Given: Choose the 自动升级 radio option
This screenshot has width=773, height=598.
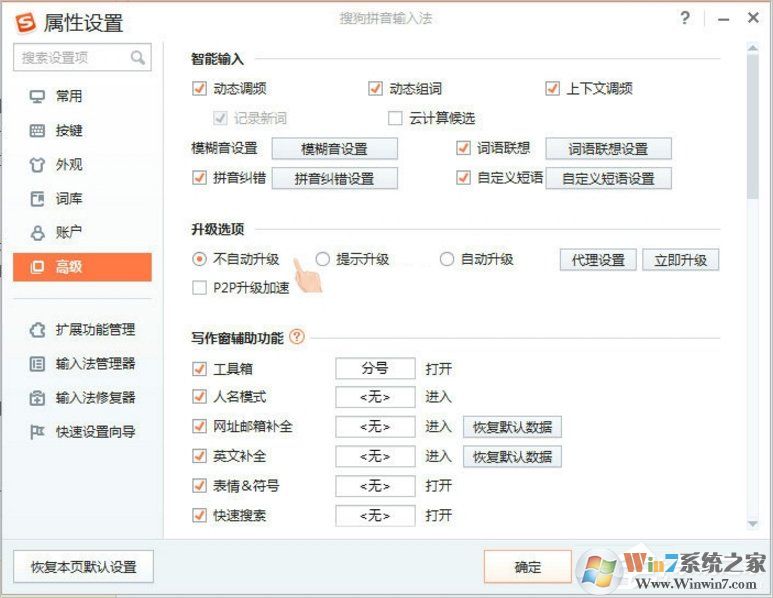Looking at the screenshot, I should click(x=447, y=259).
